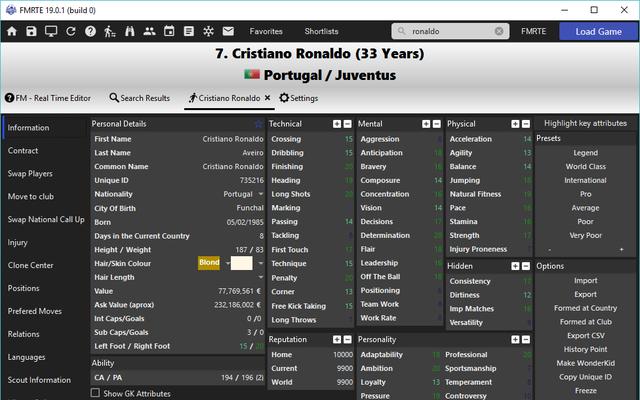
Task: Open the Nationality Portugal dropdown
Action: tap(260, 194)
